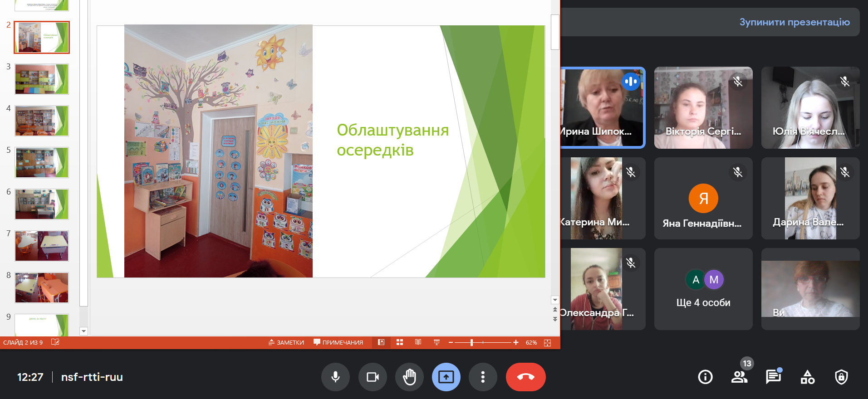The width and height of the screenshot is (868, 399).
Task: Switch to slide sorter view
Action: click(400, 342)
